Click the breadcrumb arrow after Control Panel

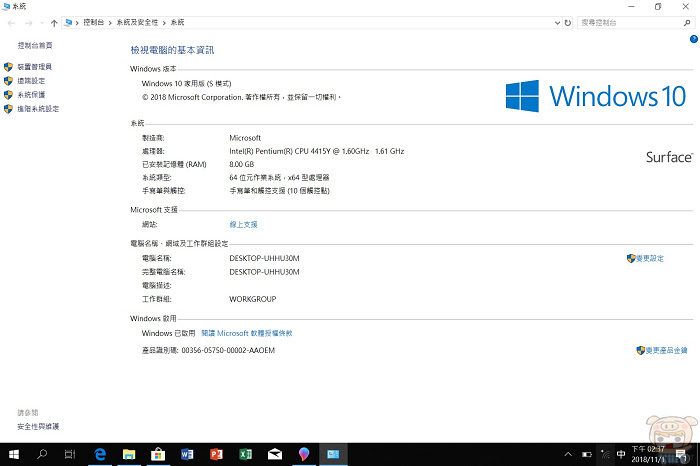tap(110, 22)
